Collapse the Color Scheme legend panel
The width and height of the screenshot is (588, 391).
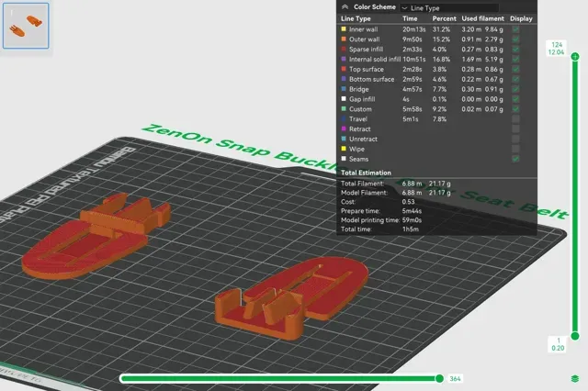345,7
